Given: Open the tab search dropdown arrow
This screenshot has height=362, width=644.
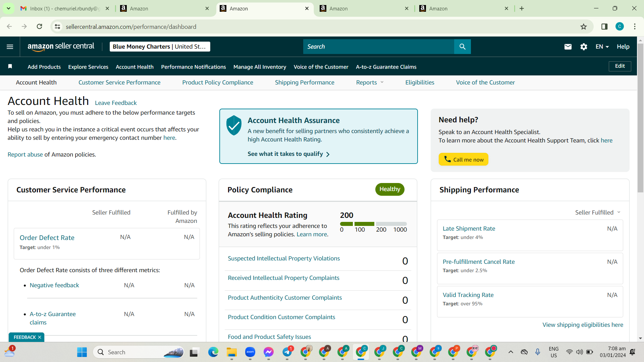Looking at the screenshot, I should (x=8, y=8).
